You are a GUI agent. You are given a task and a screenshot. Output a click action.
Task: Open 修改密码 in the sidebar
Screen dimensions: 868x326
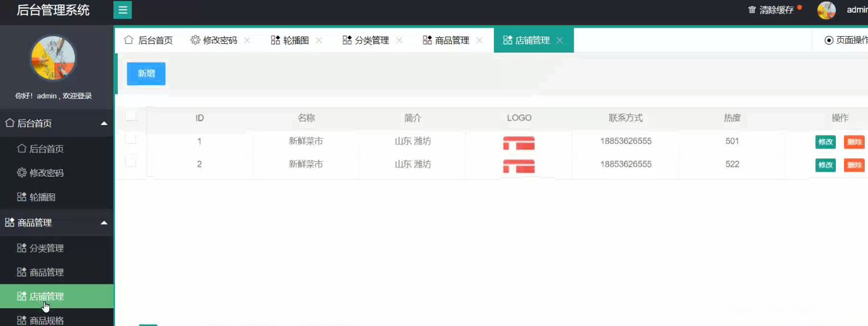(57, 173)
